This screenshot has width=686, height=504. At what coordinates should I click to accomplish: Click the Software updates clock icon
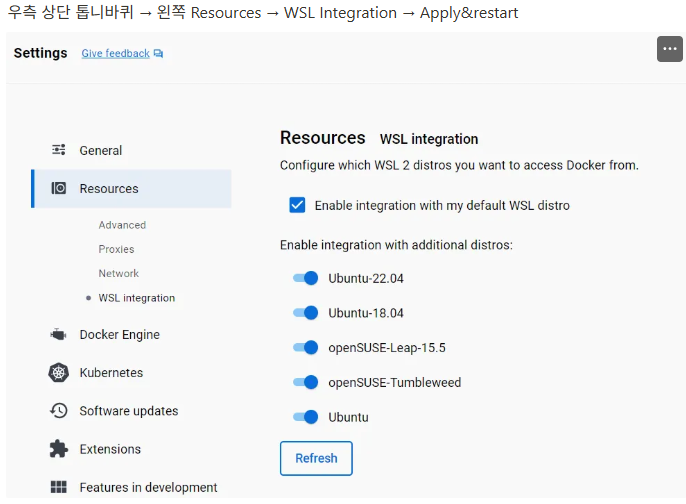coord(59,411)
